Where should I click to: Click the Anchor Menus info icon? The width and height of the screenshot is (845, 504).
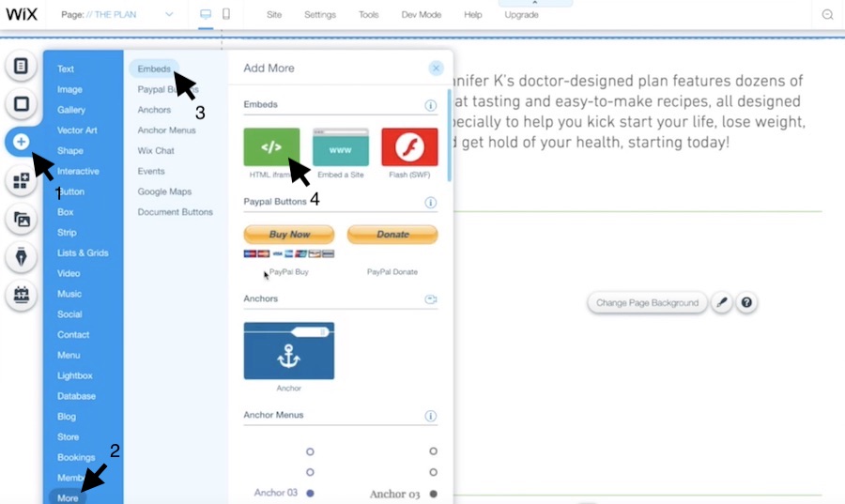pos(430,416)
